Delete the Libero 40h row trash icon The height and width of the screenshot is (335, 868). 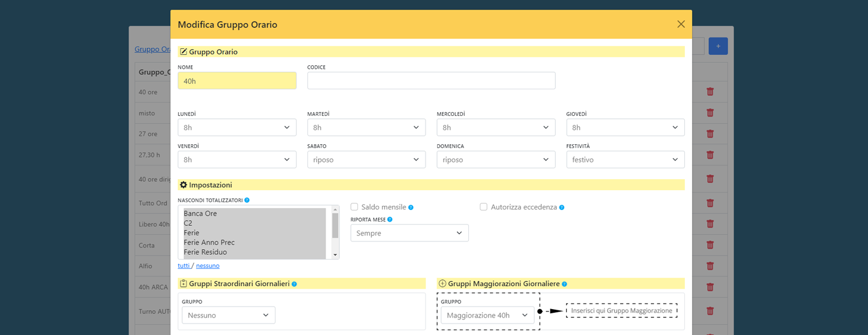(x=710, y=224)
